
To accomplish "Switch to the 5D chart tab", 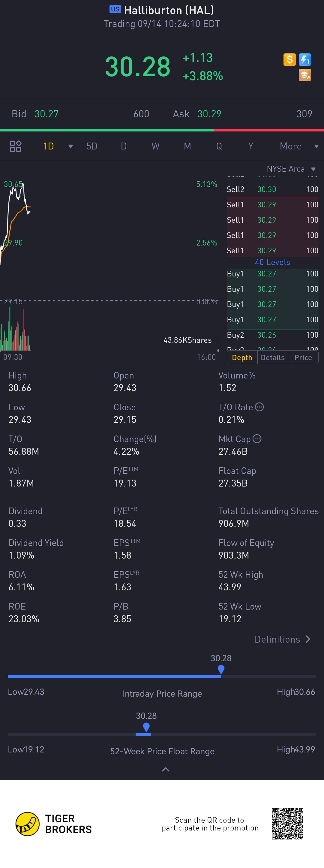I will pos(92,146).
